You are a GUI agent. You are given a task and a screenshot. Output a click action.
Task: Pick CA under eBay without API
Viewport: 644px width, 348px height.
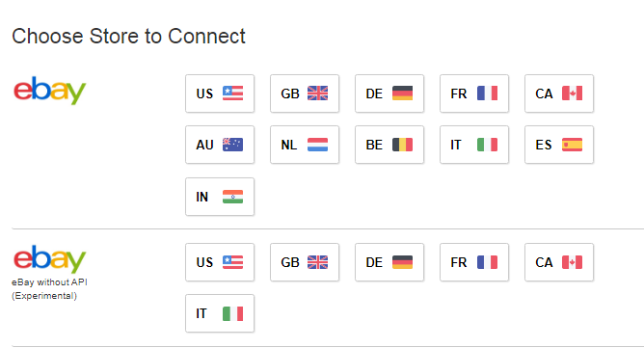(559, 262)
